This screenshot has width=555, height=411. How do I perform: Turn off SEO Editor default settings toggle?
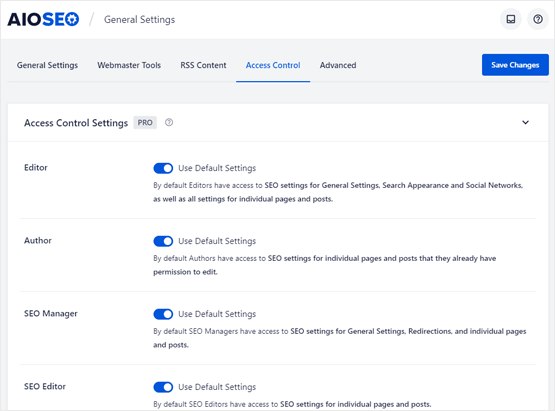click(x=163, y=387)
